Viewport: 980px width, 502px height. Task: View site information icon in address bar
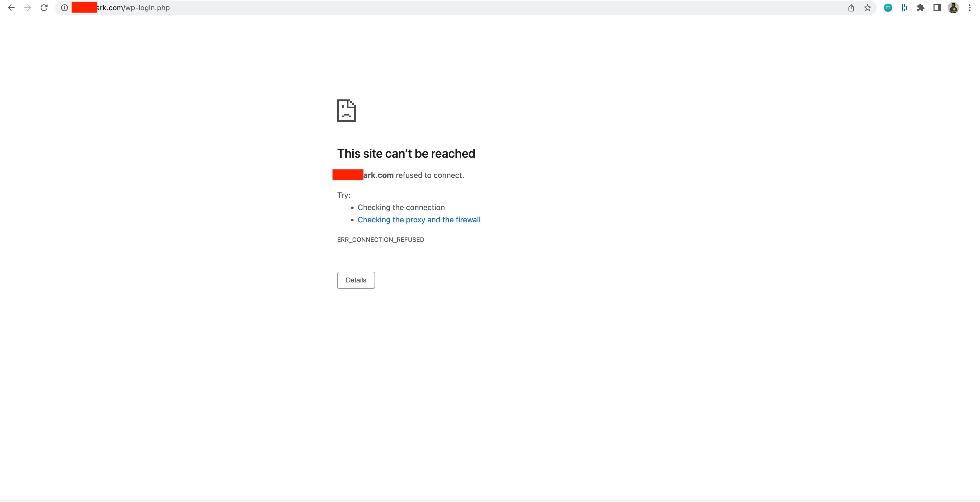click(x=65, y=8)
